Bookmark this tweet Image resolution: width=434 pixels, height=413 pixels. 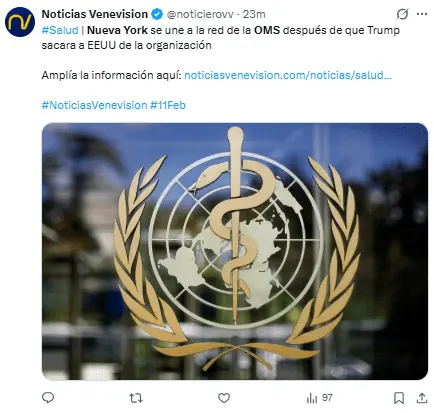pos(399,398)
